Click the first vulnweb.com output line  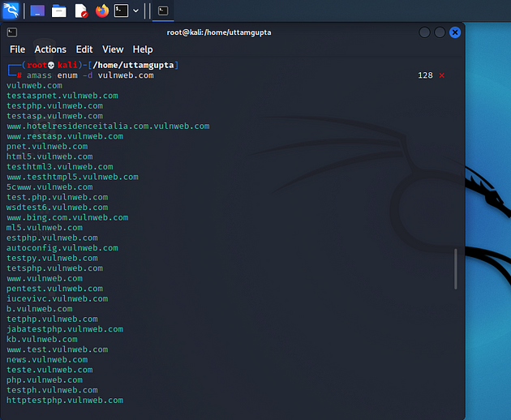[x=34, y=85]
